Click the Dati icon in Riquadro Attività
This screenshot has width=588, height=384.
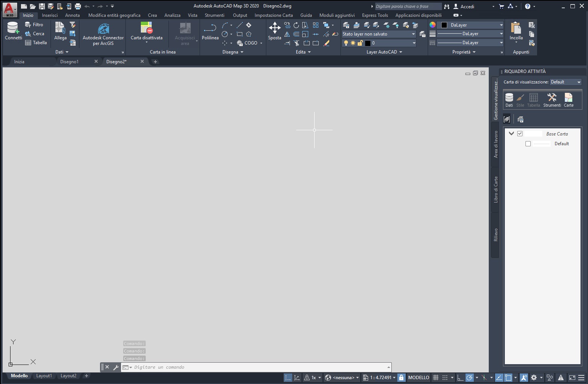[509, 99]
